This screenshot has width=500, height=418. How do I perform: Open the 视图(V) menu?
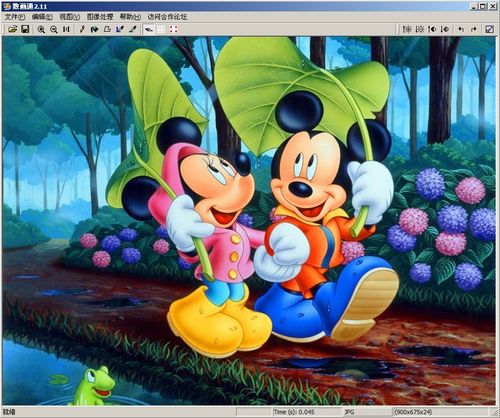(70, 17)
